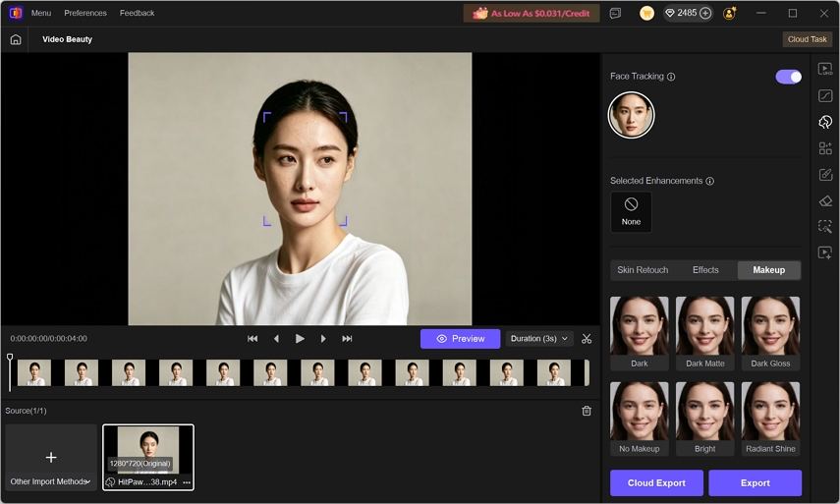Click the Cloud Export button
840x504 pixels.
tap(656, 482)
